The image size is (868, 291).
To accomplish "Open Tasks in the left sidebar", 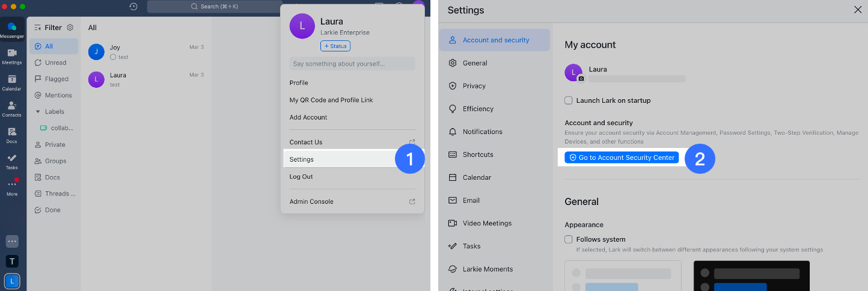I will pos(12,161).
